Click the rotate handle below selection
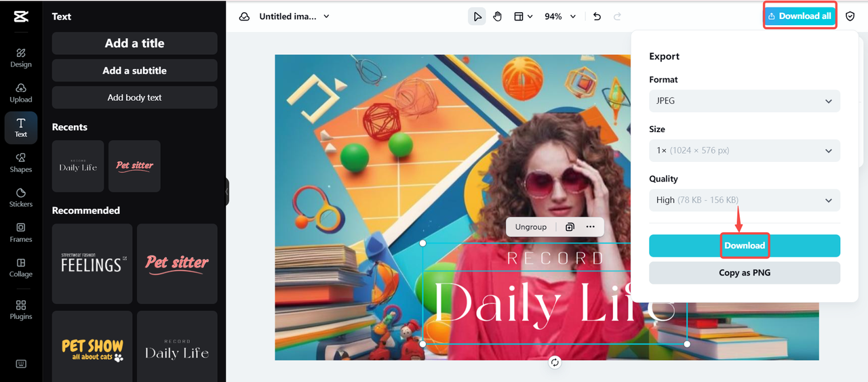 (x=555, y=362)
